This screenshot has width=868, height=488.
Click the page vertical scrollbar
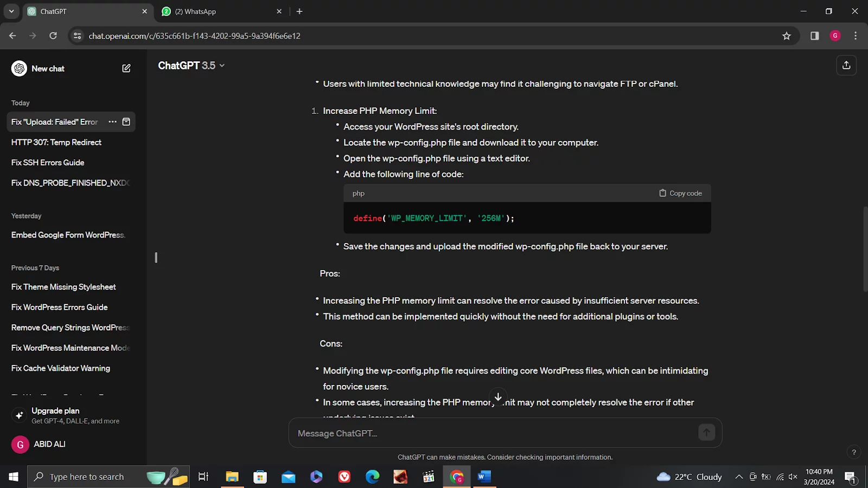(x=865, y=249)
